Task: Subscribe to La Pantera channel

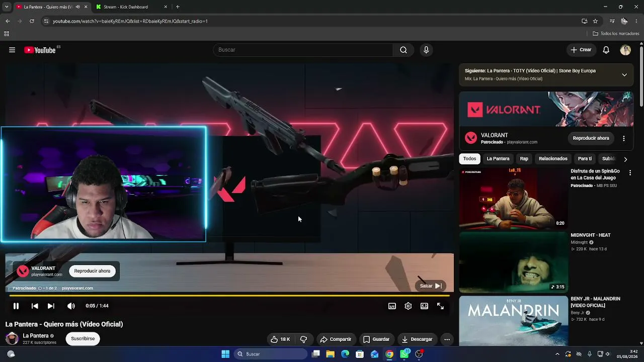Action: 83,339
